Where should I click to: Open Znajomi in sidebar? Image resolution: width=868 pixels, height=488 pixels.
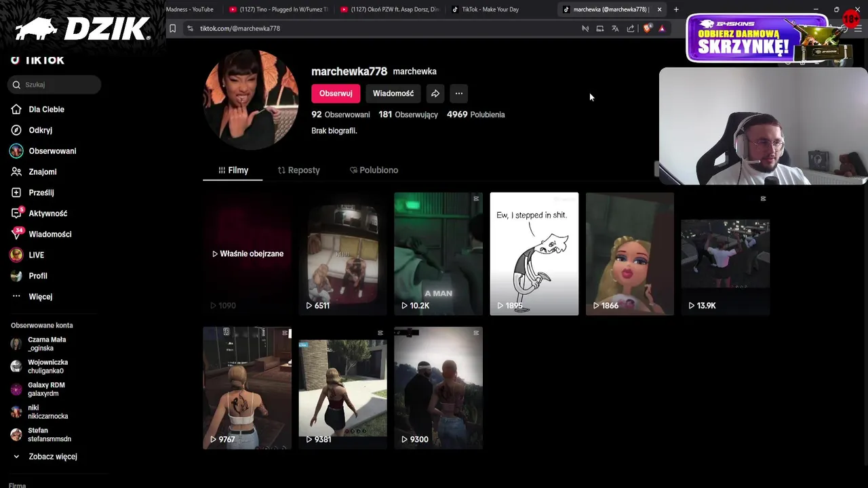pyautogui.click(x=42, y=172)
